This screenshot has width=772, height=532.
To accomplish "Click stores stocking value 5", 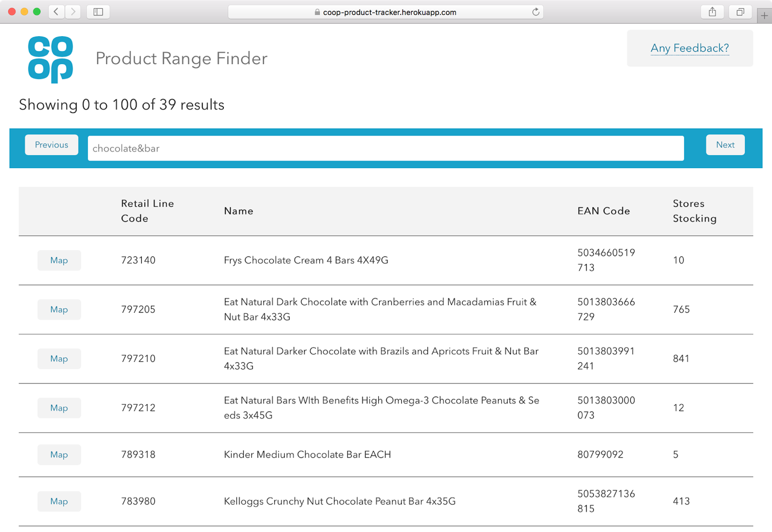I will pyautogui.click(x=675, y=454).
